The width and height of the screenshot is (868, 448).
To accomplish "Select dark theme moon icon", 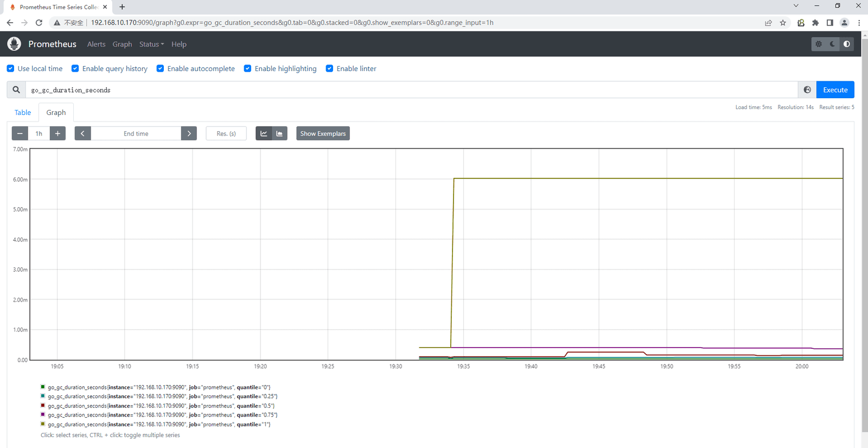I will [x=833, y=44].
